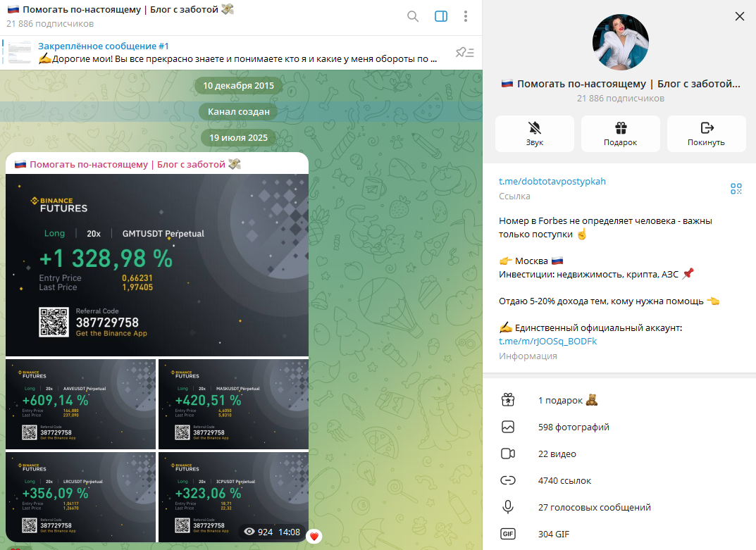The image size is (756, 550).
Task: Open '598 фотографий' via the photos icon
Action: [x=508, y=427]
